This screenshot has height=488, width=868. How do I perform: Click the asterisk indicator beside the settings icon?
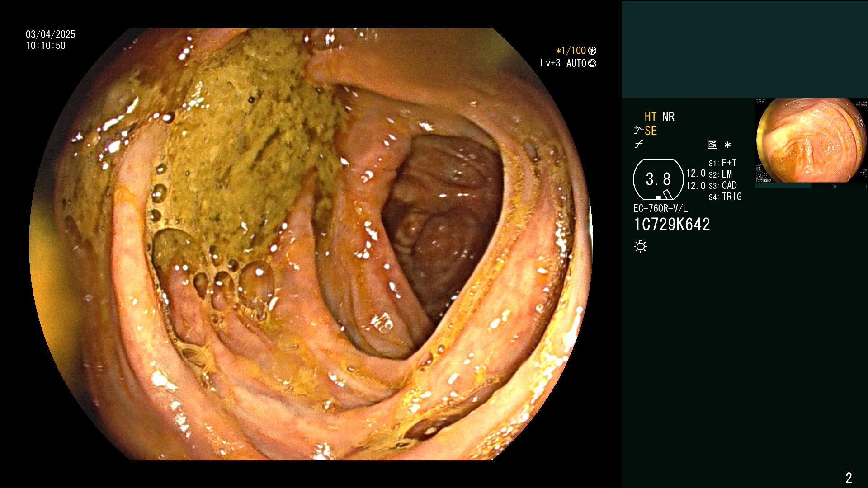coord(727,145)
